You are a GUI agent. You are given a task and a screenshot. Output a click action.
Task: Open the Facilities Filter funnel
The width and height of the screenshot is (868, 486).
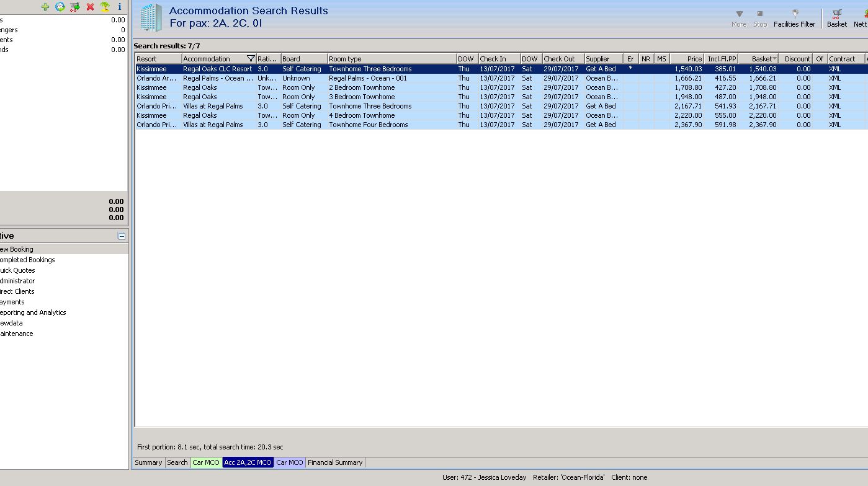pos(794,19)
